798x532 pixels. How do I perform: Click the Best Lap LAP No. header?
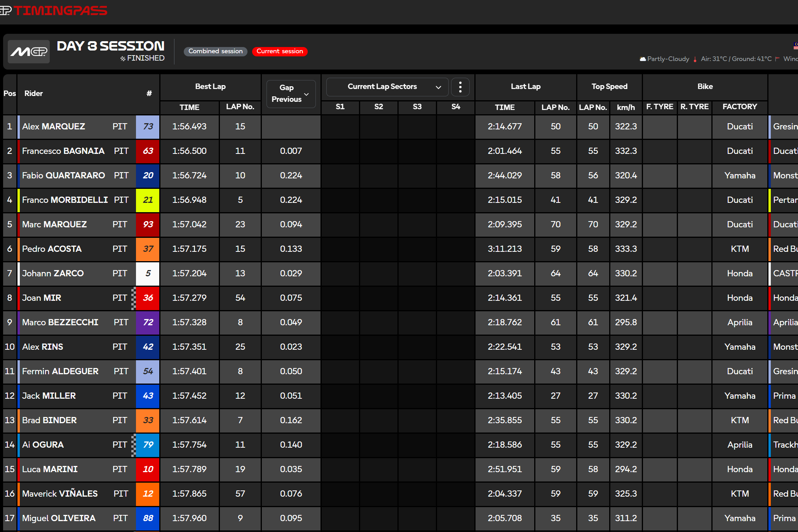240,107
